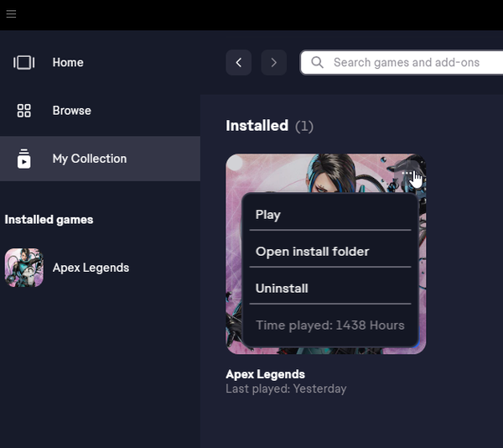The height and width of the screenshot is (448, 503).
Task: Open the hamburger menu at top-left
Action: point(11,14)
